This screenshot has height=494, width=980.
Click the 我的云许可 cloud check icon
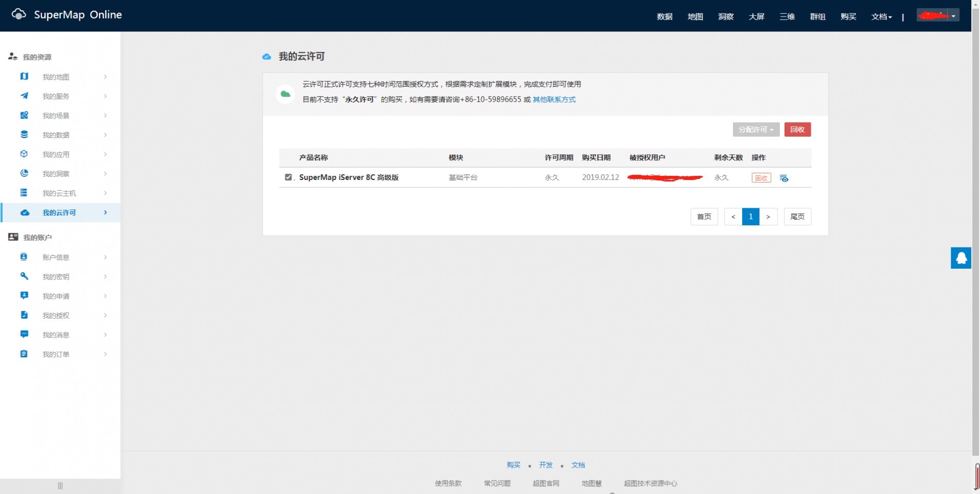coord(25,212)
